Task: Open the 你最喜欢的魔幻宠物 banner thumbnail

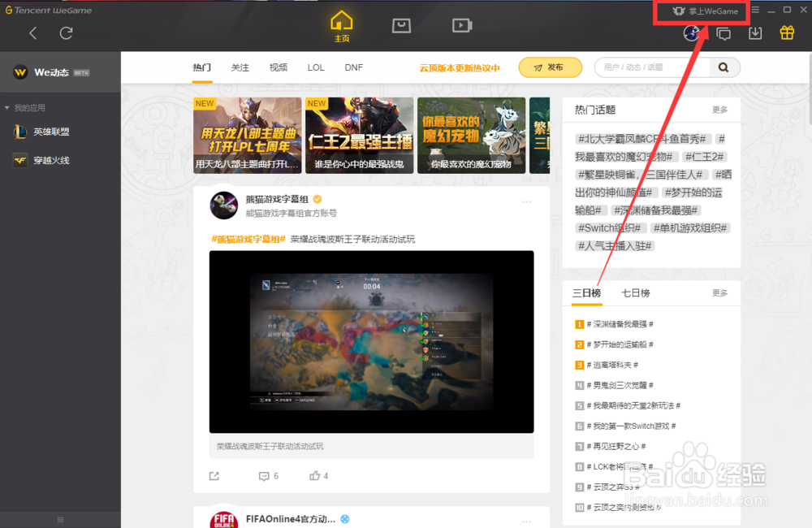Action: coord(471,135)
